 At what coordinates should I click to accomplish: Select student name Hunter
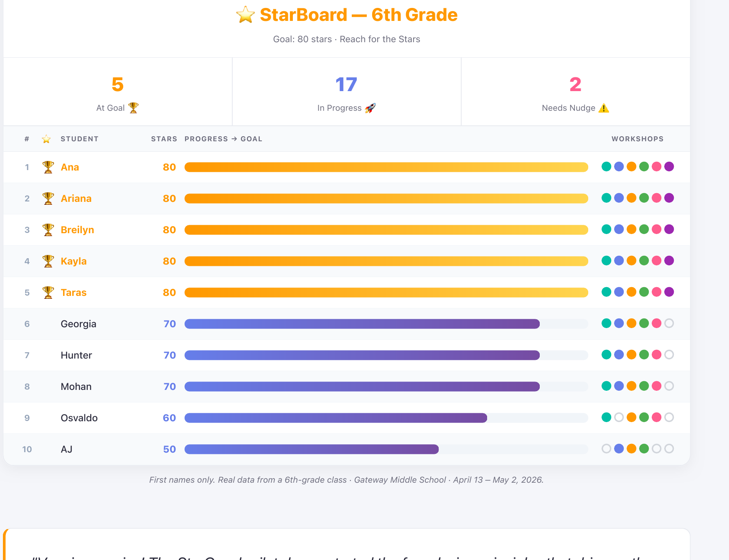click(x=76, y=355)
